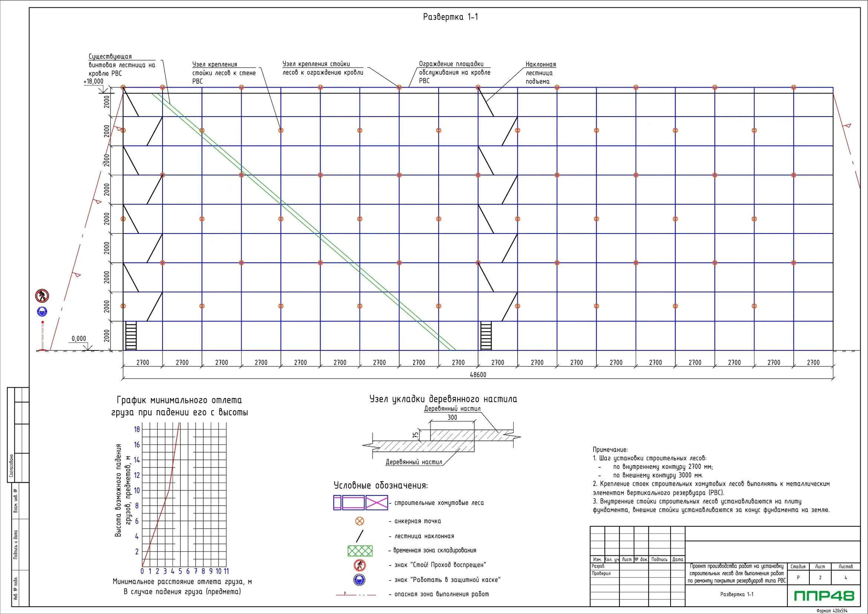Viewport: 868px width, 614px height.
Task: Click the no-pedestrians sign left of the scaffold
Action: [x=42, y=295]
